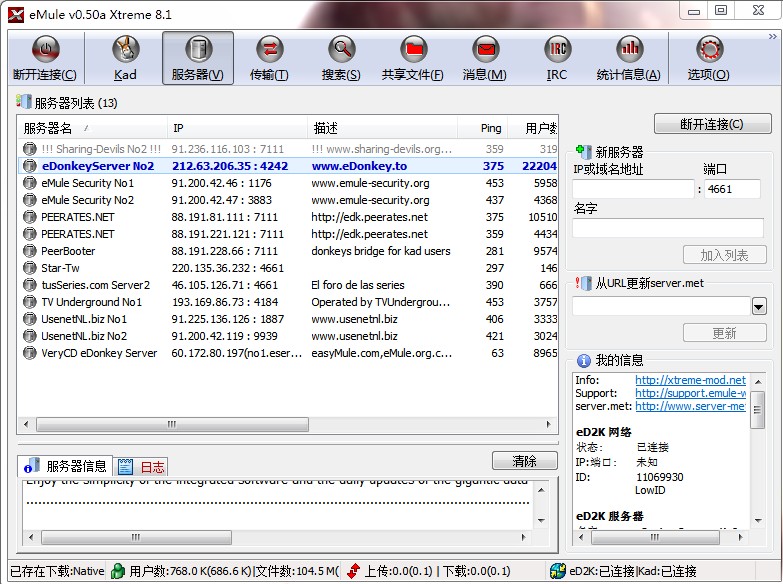Click the www.eDonkey.to description cell
Viewport: 783px width, 584px height.
(360, 166)
